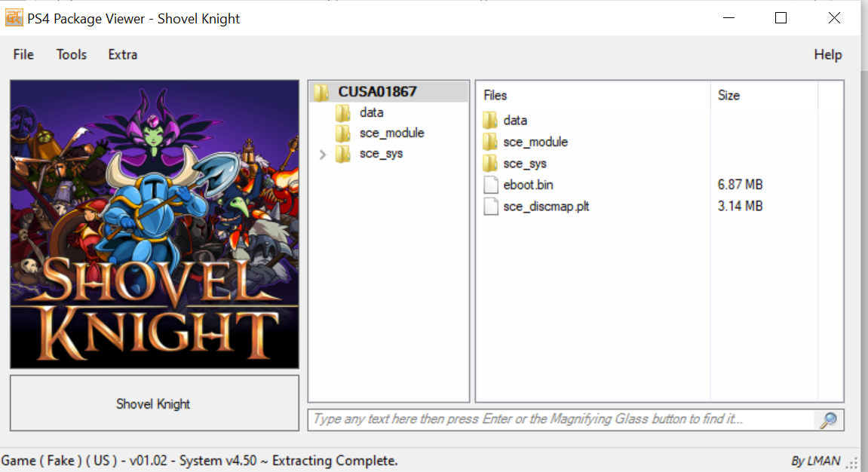Click the magnifying glass search icon
The image size is (868, 472).
click(x=828, y=420)
